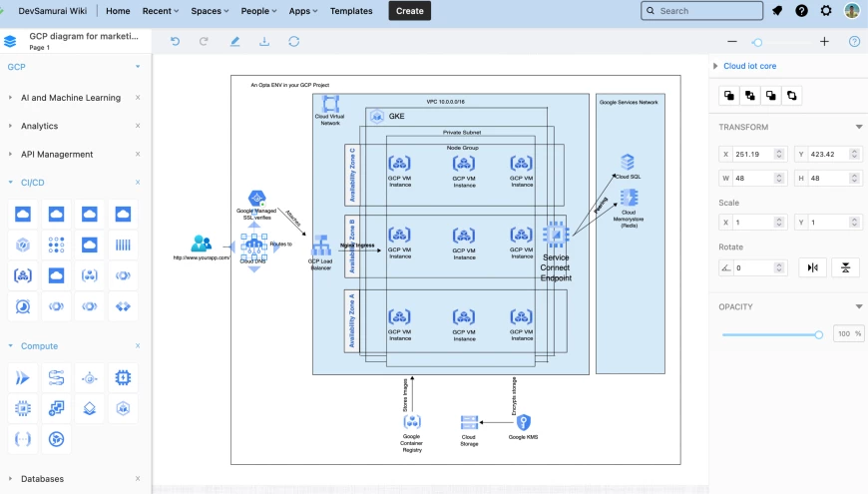Screen dimensions: 868x494
Task: Expand Cloud iot core panel header
Action: 715,66
